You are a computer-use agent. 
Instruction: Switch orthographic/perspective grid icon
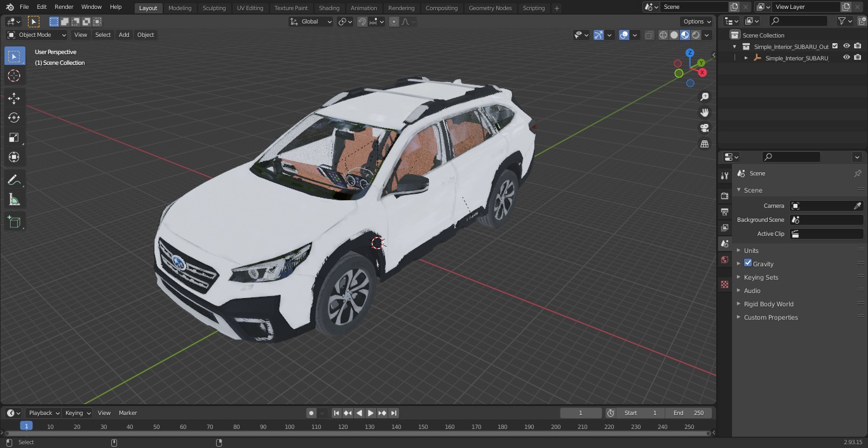click(x=705, y=144)
